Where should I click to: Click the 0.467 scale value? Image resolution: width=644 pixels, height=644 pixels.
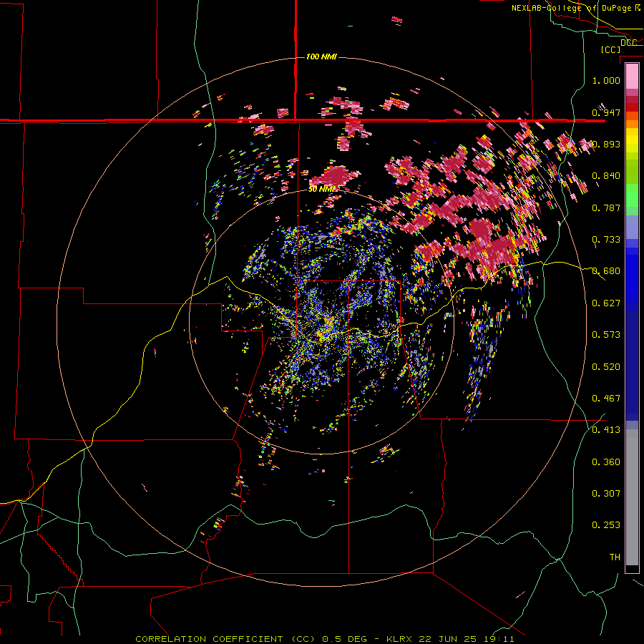point(606,399)
